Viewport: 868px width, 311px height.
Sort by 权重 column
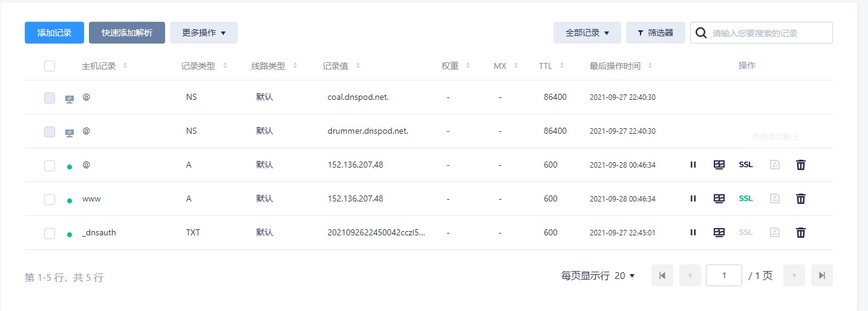[x=468, y=66]
